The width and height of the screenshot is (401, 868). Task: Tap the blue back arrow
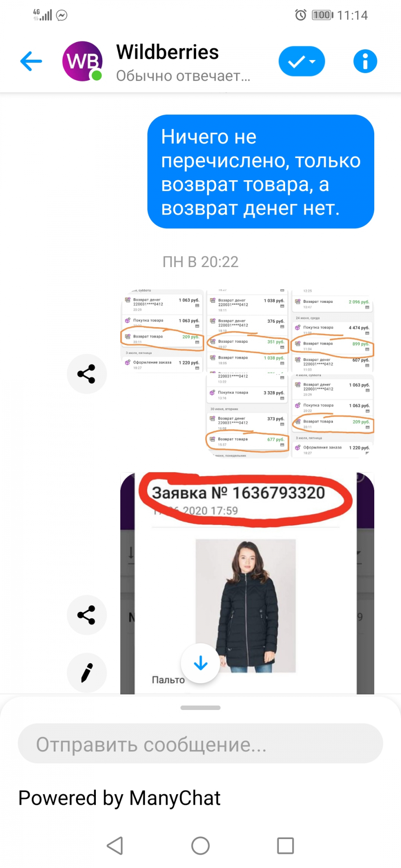31,61
